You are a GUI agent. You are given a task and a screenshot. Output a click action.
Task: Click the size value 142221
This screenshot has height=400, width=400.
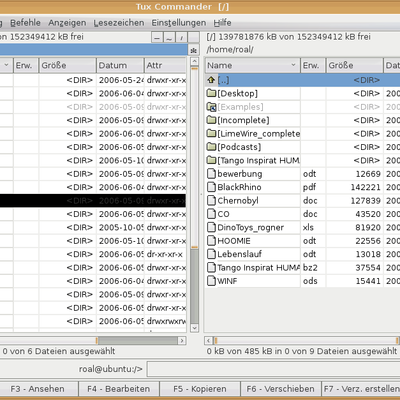(x=365, y=187)
